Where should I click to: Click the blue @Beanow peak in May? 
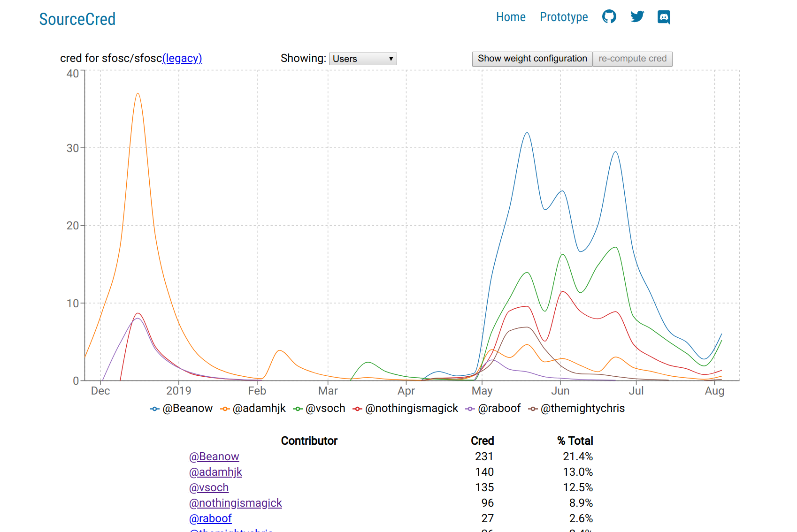[x=527, y=133]
